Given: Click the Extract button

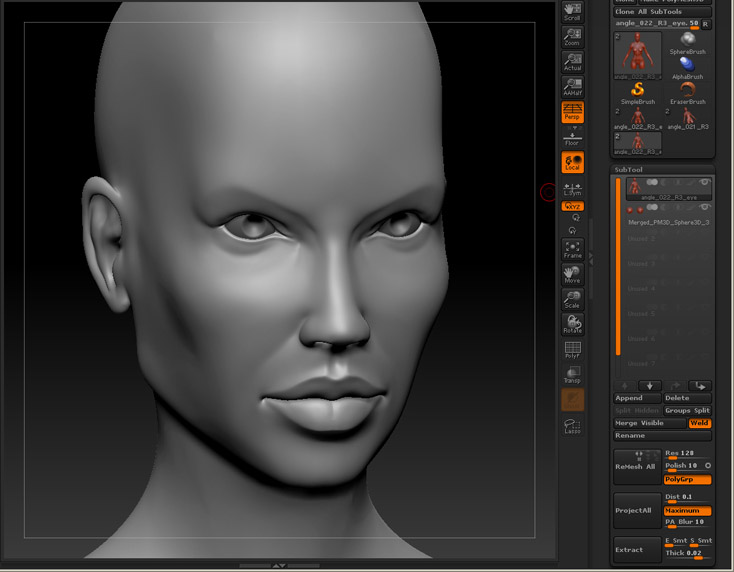Looking at the screenshot, I should tap(637, 550).
